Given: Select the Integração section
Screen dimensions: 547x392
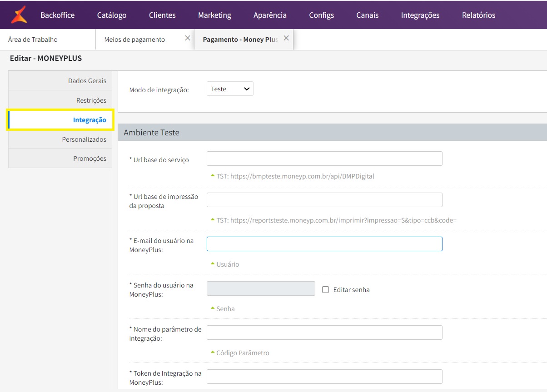Looking at the screenshot, I should point(60,120).
